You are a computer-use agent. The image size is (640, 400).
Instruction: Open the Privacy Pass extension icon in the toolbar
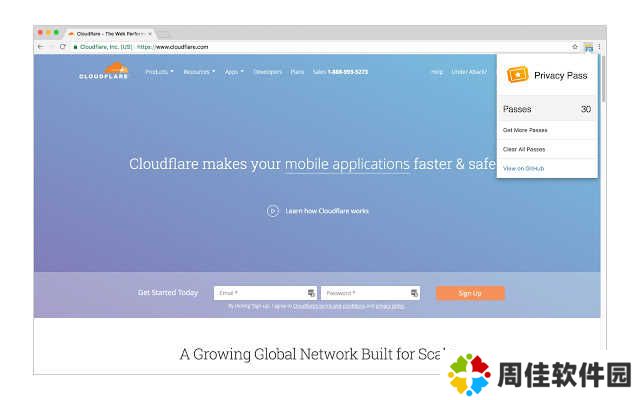588,47
